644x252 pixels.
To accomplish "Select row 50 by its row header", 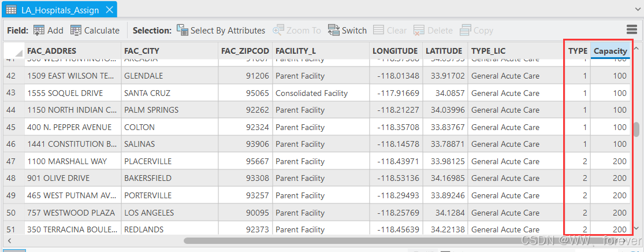I will tap(13, 213).
